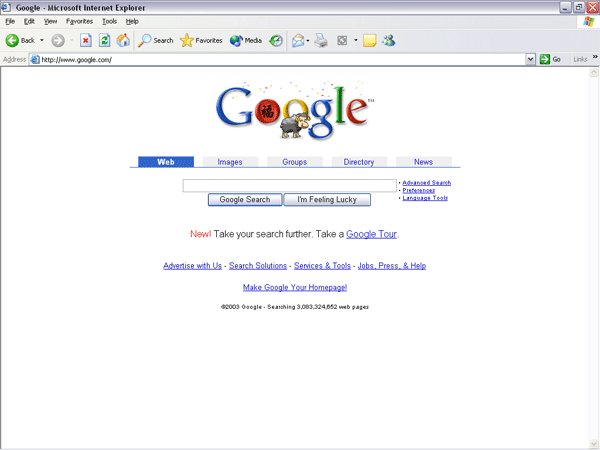Click the Forward arrow button

(58, 40)
